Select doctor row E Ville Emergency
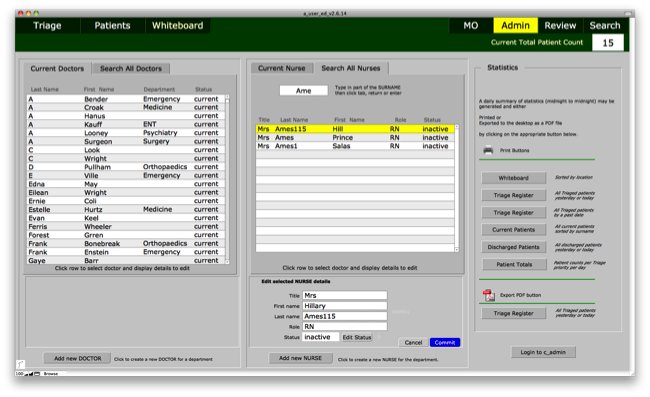Screen dimensions: 650x397 (126, 176)
